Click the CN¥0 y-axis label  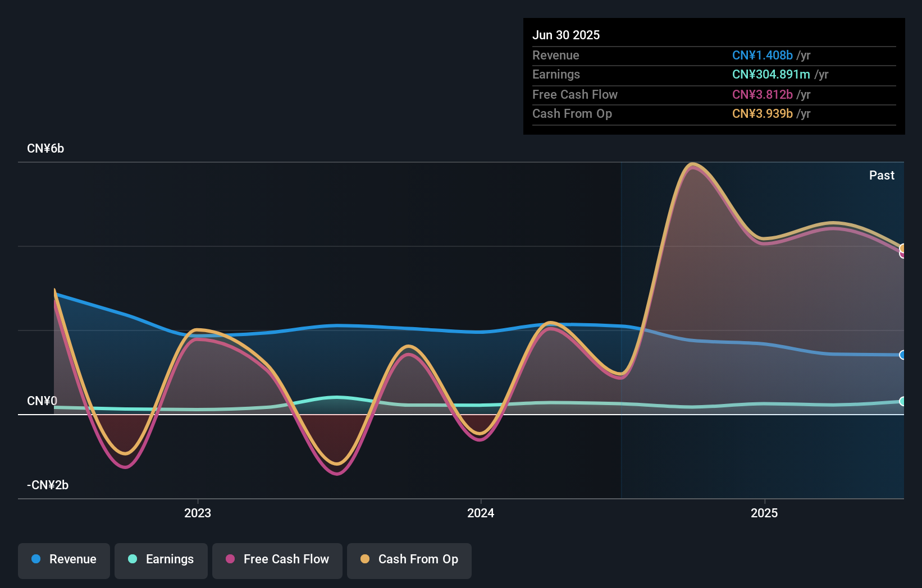tap(42, 401)
